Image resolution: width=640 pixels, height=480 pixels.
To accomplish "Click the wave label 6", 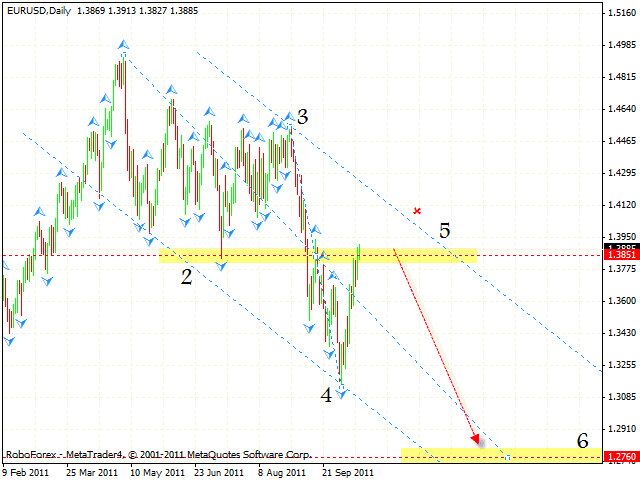I will click(x=581, y=441).
